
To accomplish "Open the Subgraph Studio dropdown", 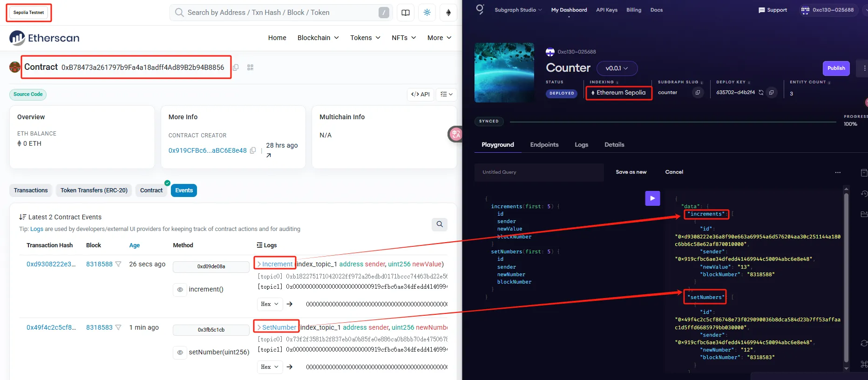I will (518, 10).
